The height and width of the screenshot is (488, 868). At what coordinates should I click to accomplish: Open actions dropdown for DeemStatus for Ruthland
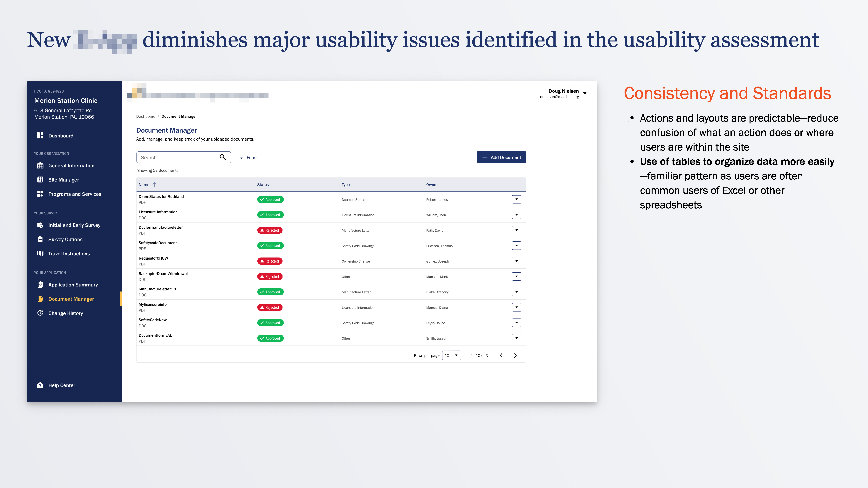point(517,199)
